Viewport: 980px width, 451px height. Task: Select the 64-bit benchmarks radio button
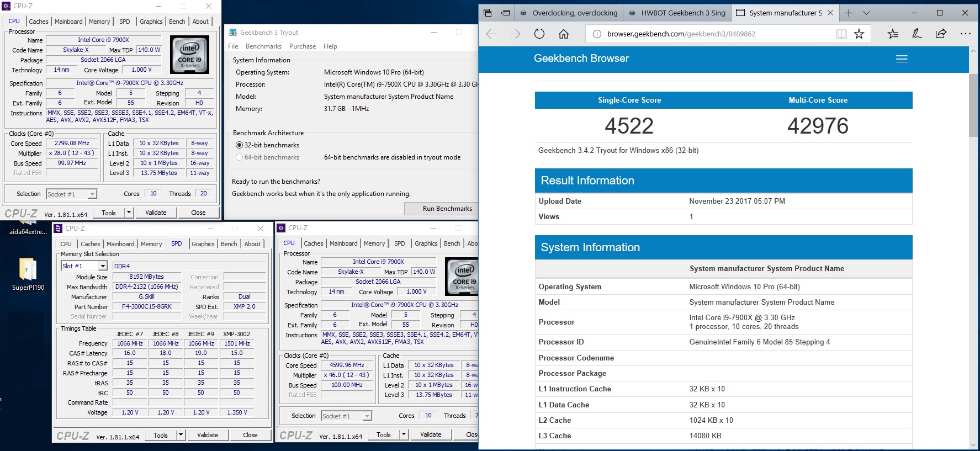[x=239, y=157]
